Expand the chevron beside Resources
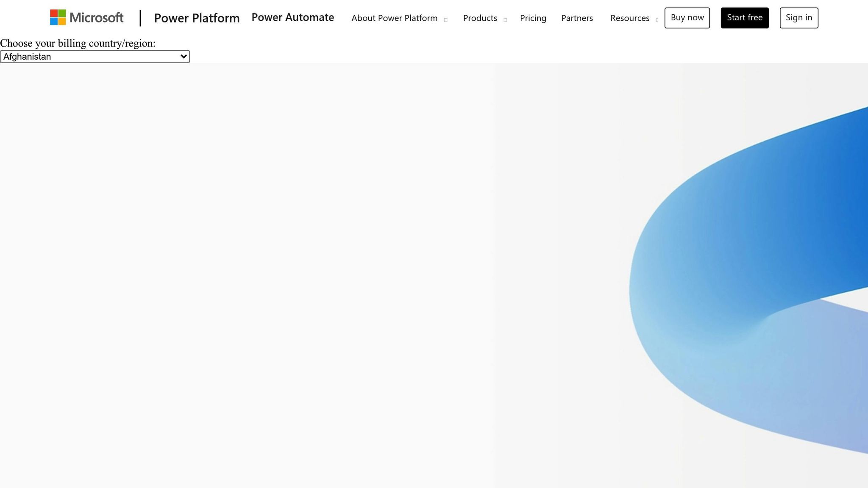The width and height of the screenshot is (868, 488). 657,19
